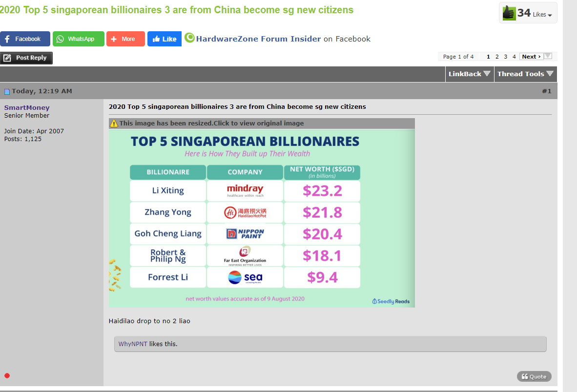Screen dimensions: 577x392
Task: Go to page 2 of thread
Action: (x=497, y=57)
